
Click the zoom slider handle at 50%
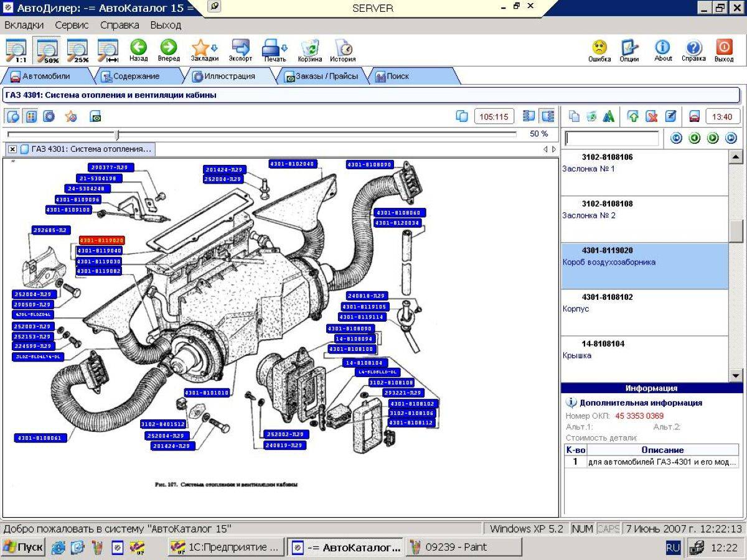(x=116, y=134)
